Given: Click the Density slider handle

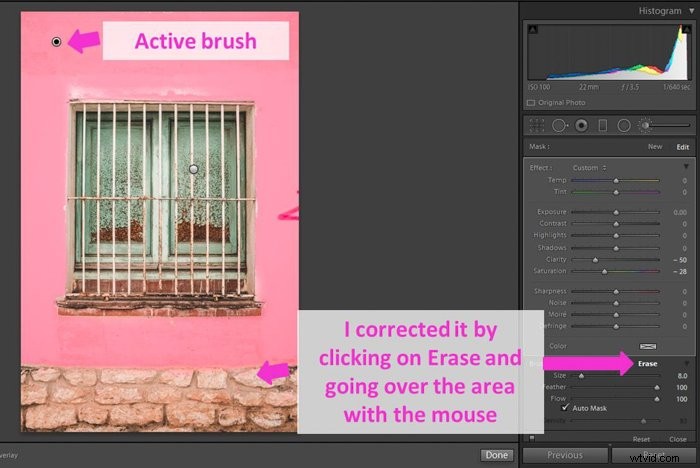Looking at the screenshot, I should coord(643,421).
